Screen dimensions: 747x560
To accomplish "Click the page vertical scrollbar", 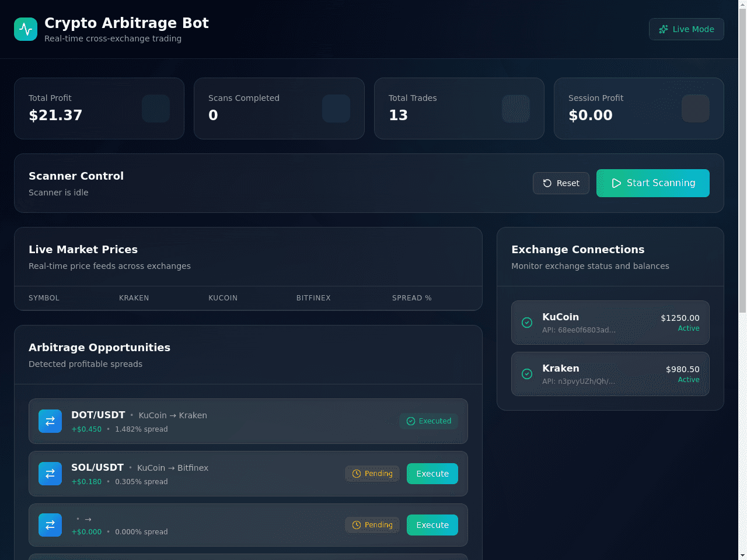I will 742,160.
